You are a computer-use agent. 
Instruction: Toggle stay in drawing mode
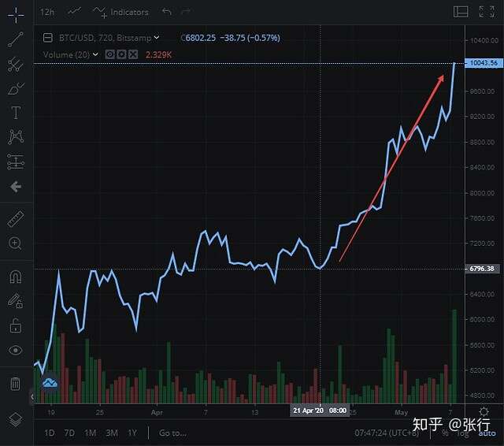click(x=15, y=301)
